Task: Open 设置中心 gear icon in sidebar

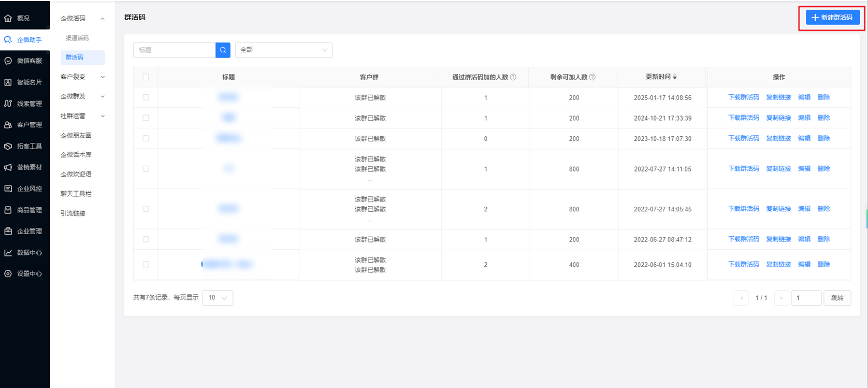Action: pos(8,274)
